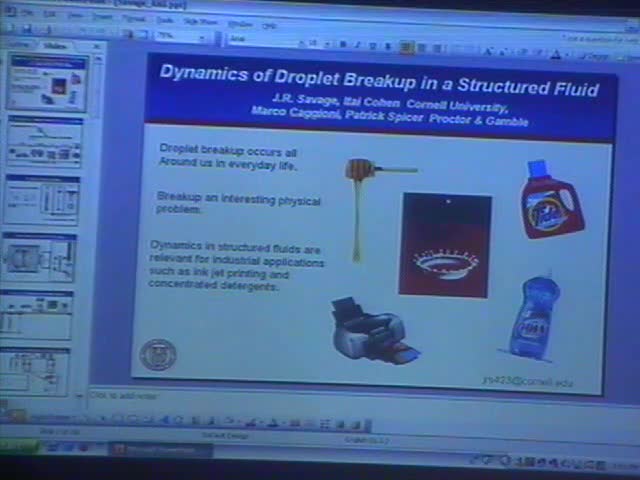Switch to the Outline tab in the side pane
This screenshot has width=640, height=480.
point(20,44)
